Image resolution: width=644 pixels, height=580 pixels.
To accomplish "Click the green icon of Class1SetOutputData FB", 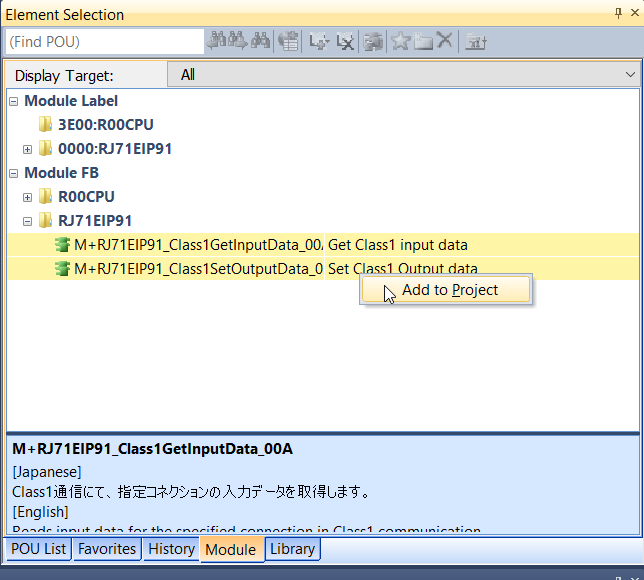I will click(62, 269).
